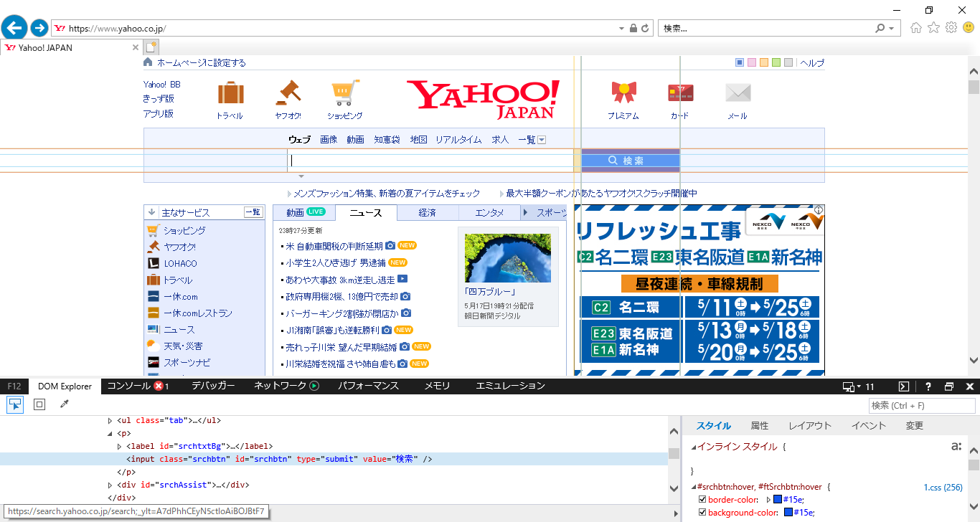The width and height of the screenshot is (980, 522).
Task: Click the blue #15e color swatch
Action: (776, 500)
